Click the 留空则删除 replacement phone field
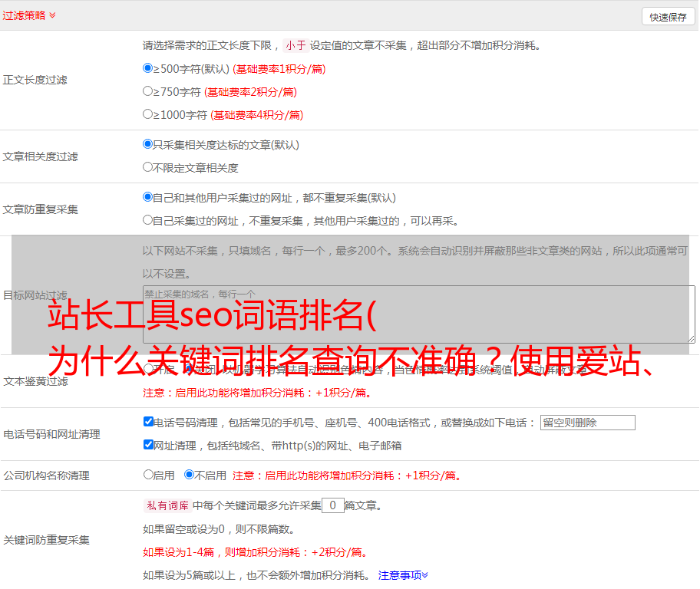Image resolution: width=700 pixels, height=589 pixels. click(x=587, y=423)
